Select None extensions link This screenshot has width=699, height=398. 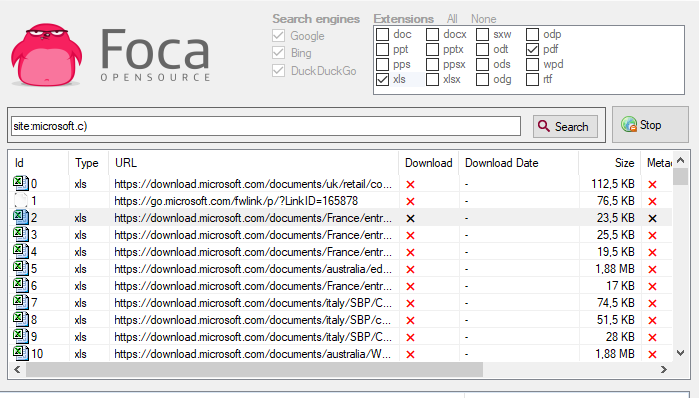click(484, 19)
